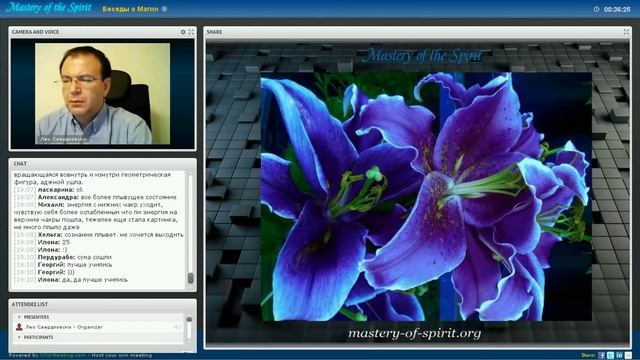Share the meeting by email icon
The width and height of the screenshot is (640, 360).
click(x=628, y=356)
